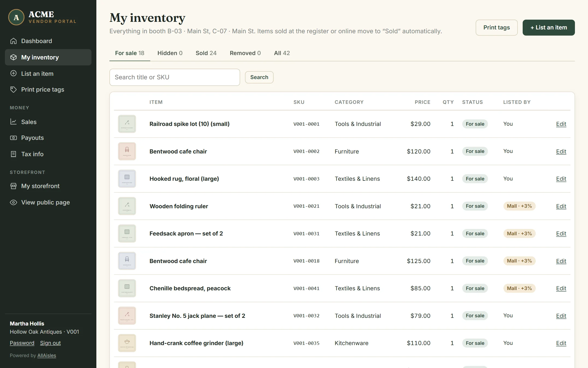
Task: Click the Password link
Action: [x=22, y=343]
